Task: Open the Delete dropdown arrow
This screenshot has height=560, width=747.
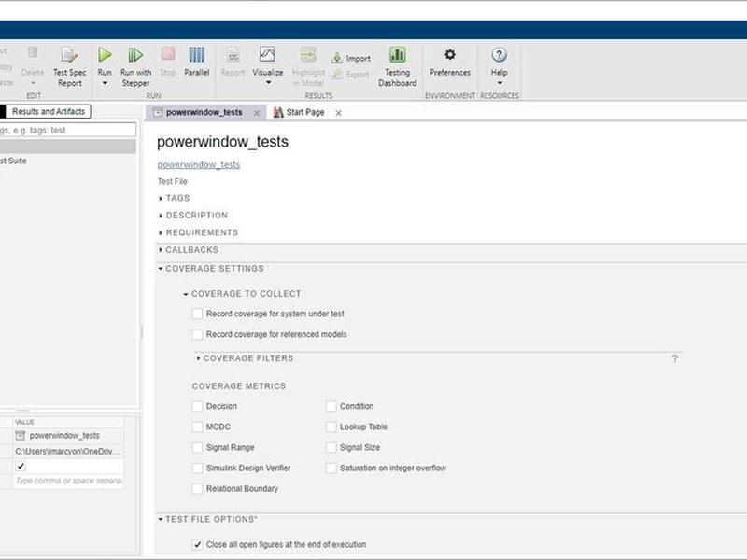Action: coord(34,83)
